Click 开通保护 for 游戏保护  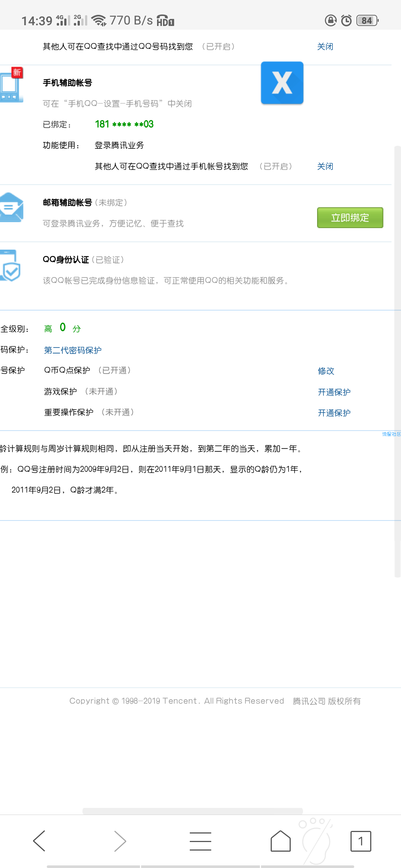click(334, 392)
